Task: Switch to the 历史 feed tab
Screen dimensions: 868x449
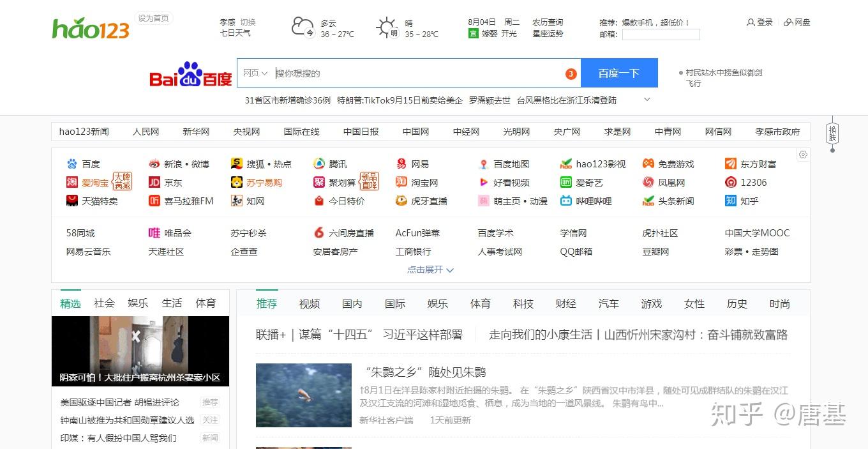Action: pyautogui.click(x=737, y=304)
